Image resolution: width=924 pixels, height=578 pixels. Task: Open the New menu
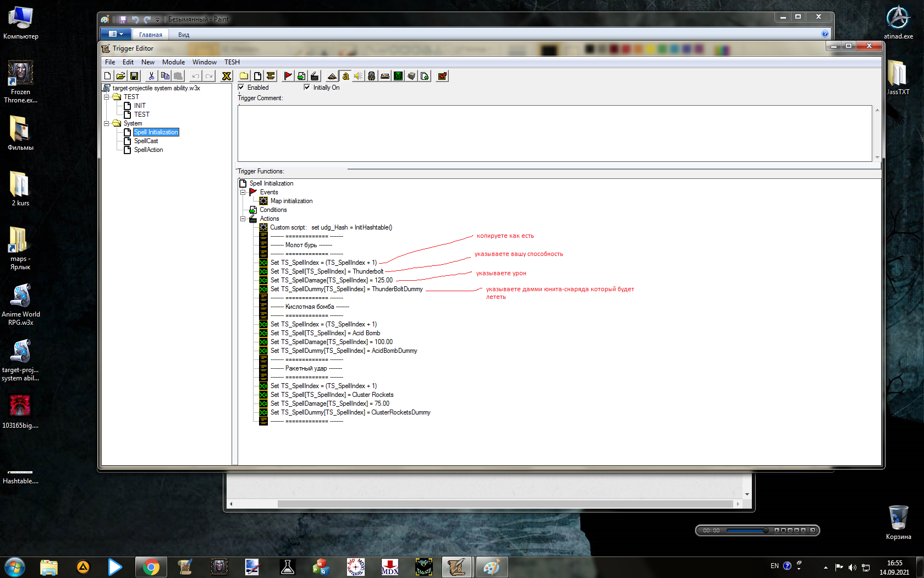tap(148, 62)
